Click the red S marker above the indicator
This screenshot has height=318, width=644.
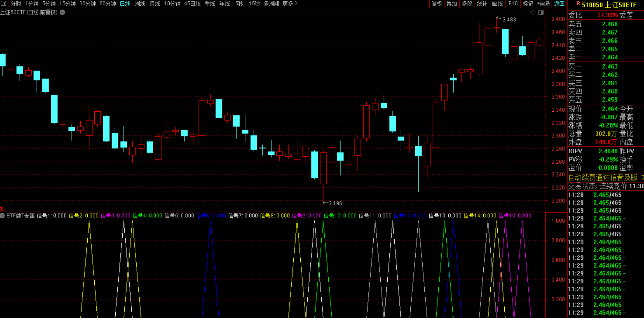2,209
